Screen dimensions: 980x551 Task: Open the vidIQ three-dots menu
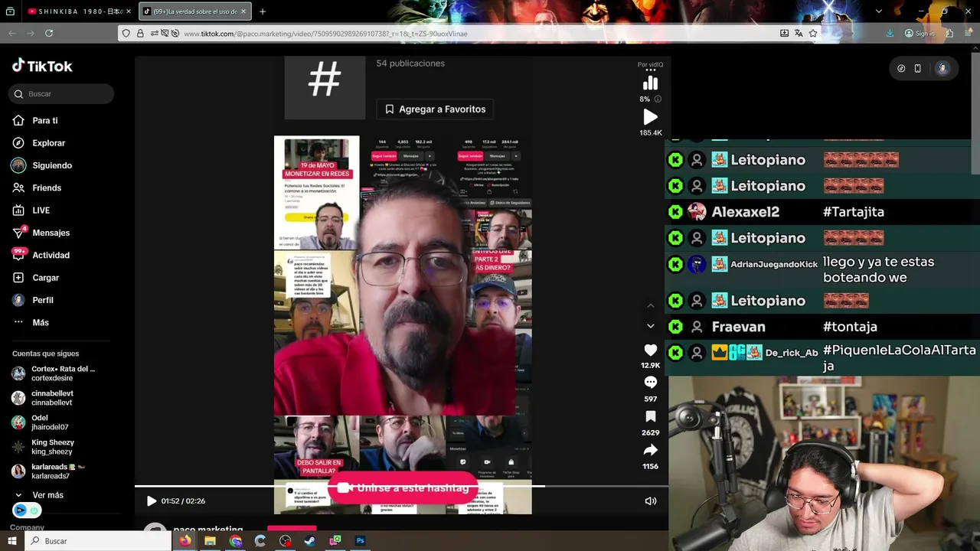pyautogui.click(x=651, y=70)
